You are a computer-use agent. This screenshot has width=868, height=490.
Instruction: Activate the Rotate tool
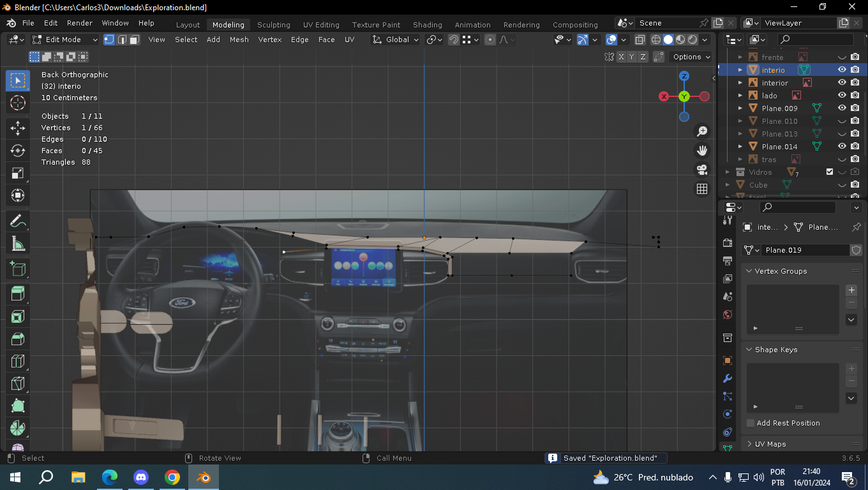click(x=18, y=151)
